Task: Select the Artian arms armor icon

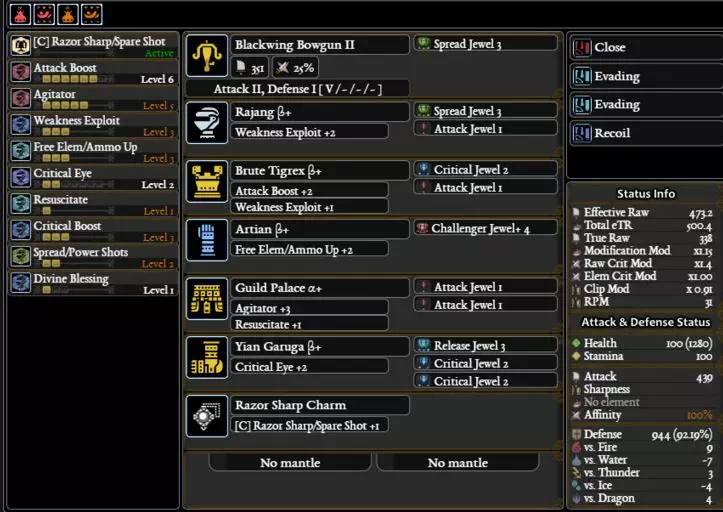Action: [x=207, y=240]
